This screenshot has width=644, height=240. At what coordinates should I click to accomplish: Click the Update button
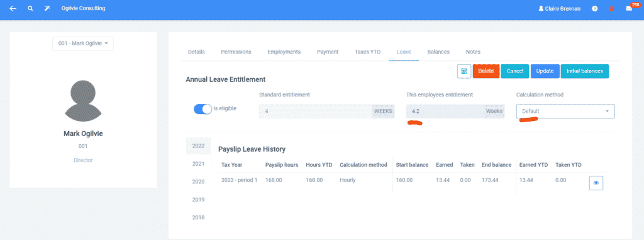pyautogui.click(x=545, y=71)
